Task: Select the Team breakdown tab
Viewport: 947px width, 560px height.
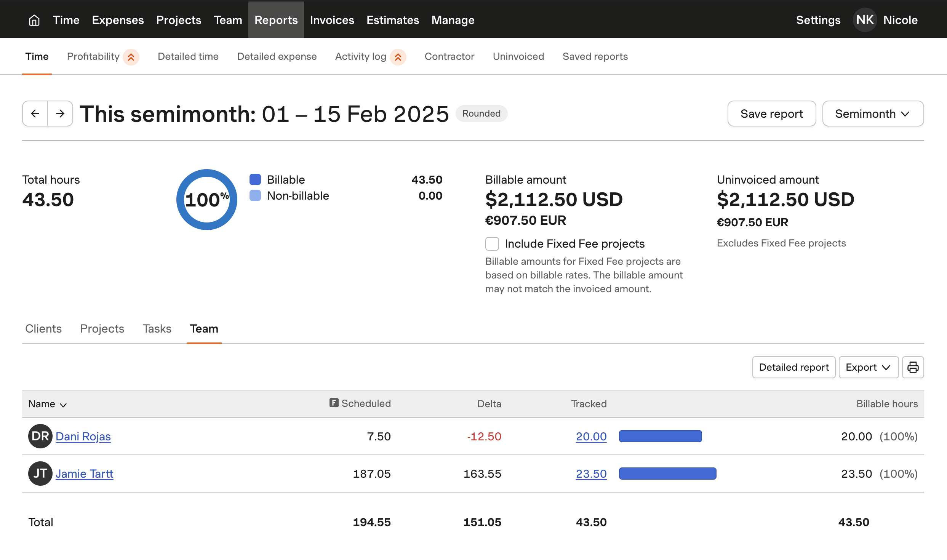Action: tap(204, 329)
